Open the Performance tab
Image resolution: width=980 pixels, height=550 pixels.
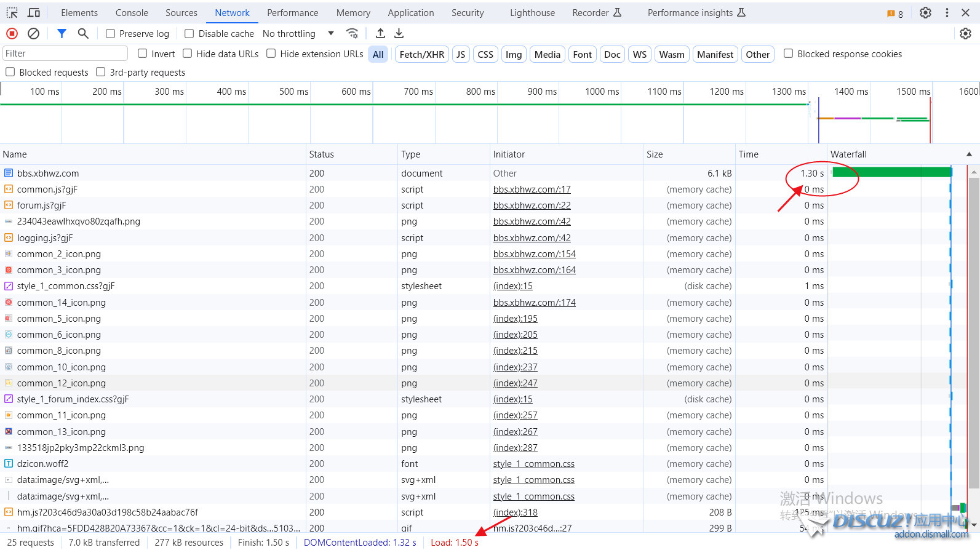pos(293,13)
